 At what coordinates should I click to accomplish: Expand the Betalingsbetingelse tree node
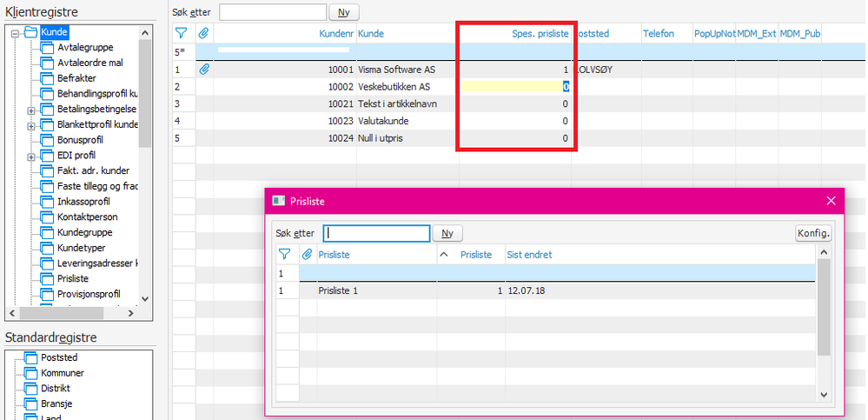[31, 110]
